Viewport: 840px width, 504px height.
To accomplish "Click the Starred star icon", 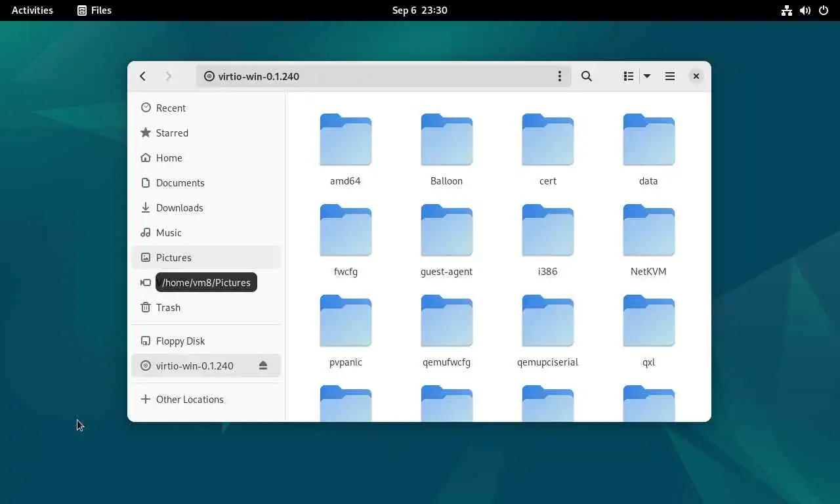I will pyautogui.click(x=146, y=133).
